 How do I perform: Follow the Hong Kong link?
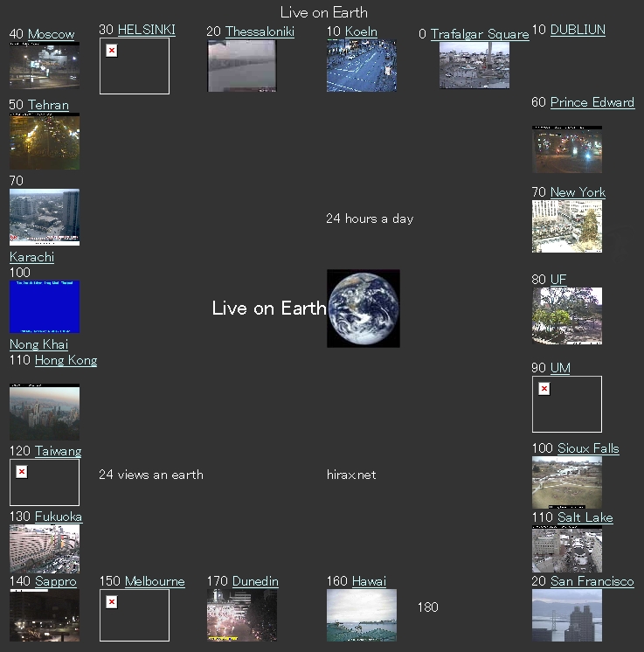pos(66,360)
